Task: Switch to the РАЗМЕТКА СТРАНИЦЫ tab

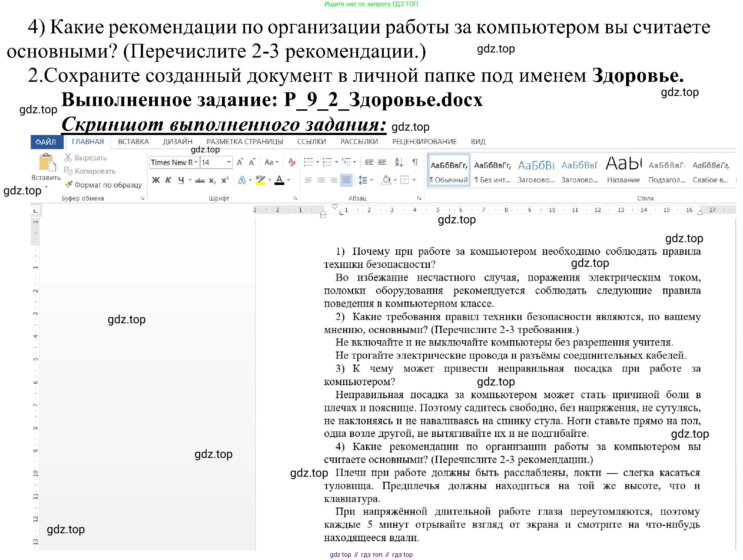Action: tap(245, 142)
